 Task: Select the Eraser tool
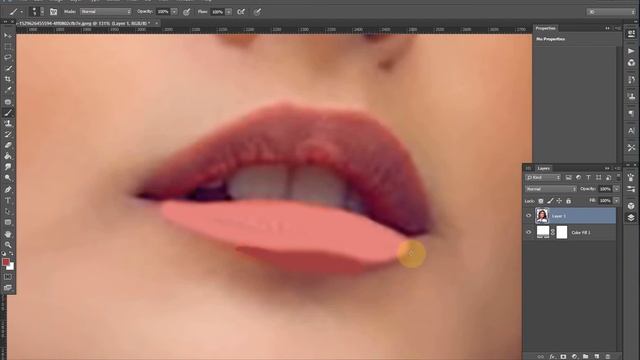click(8, 145)
